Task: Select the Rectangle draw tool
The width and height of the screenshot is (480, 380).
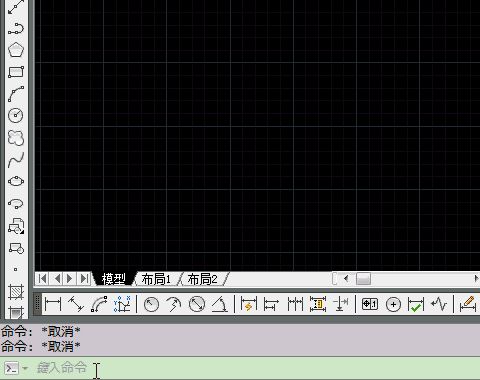Action: coord(16,72)
